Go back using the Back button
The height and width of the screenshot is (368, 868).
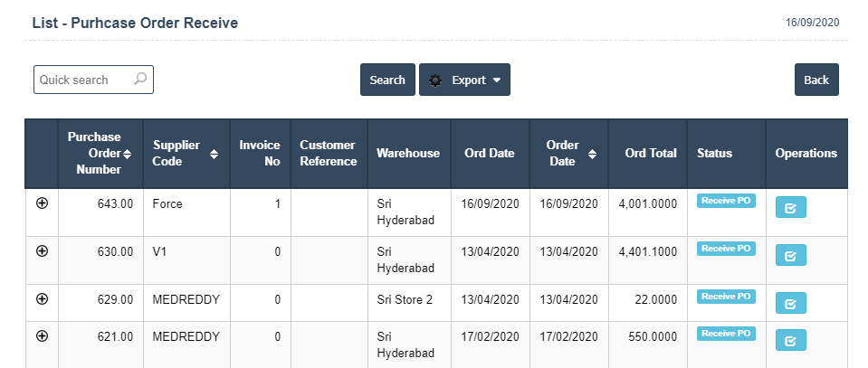[x=816, y=80]
